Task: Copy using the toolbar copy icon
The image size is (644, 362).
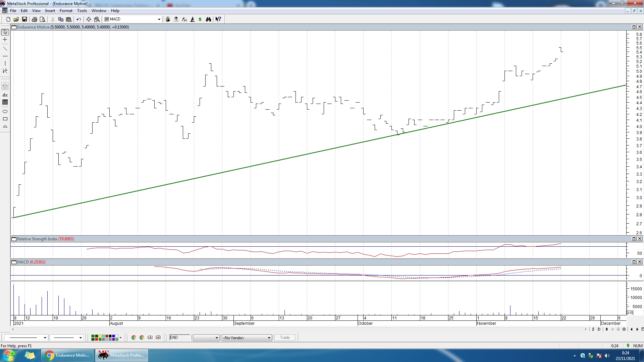Action: 61,19
